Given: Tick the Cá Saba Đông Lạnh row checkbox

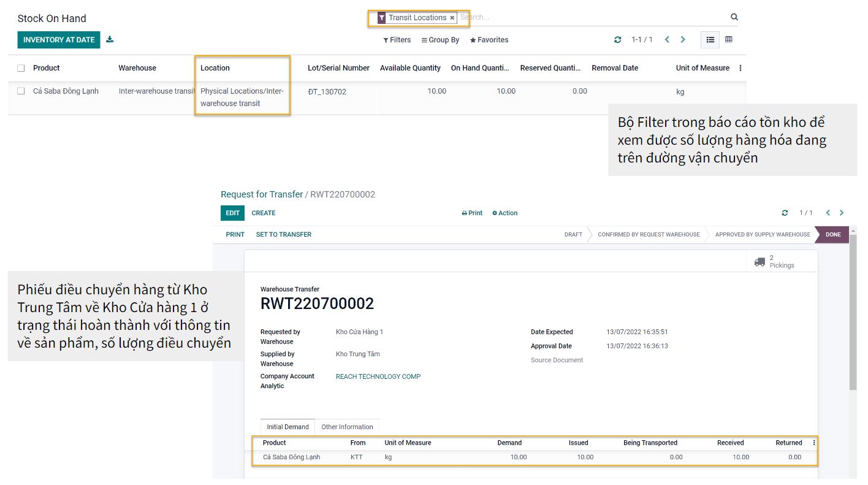Looking at the screenshot, I should tap(21, 91).
